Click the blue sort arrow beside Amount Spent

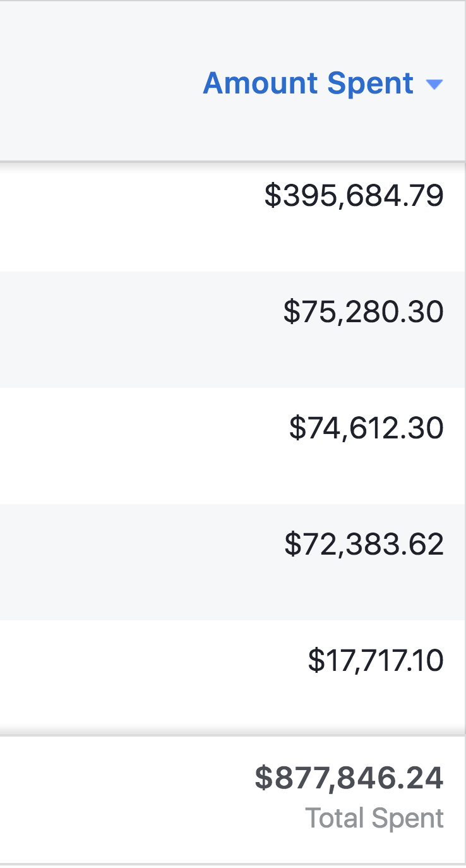click(x=434, y=85)
